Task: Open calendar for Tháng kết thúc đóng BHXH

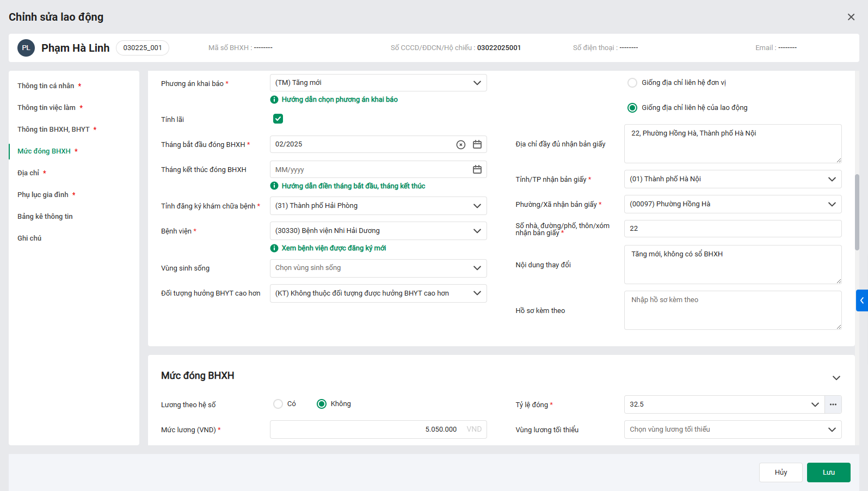Action: pos(477,170)
